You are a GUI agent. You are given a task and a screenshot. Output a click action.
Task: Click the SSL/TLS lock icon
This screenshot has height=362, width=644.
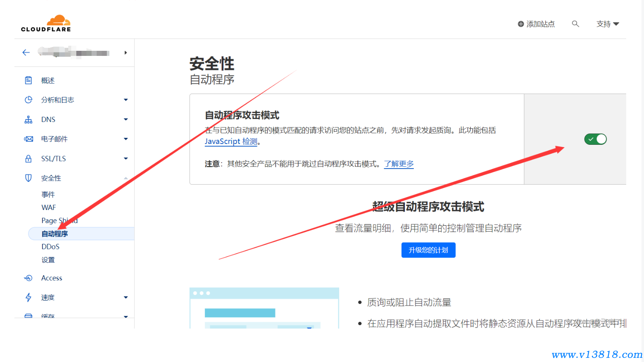[28, 159]
